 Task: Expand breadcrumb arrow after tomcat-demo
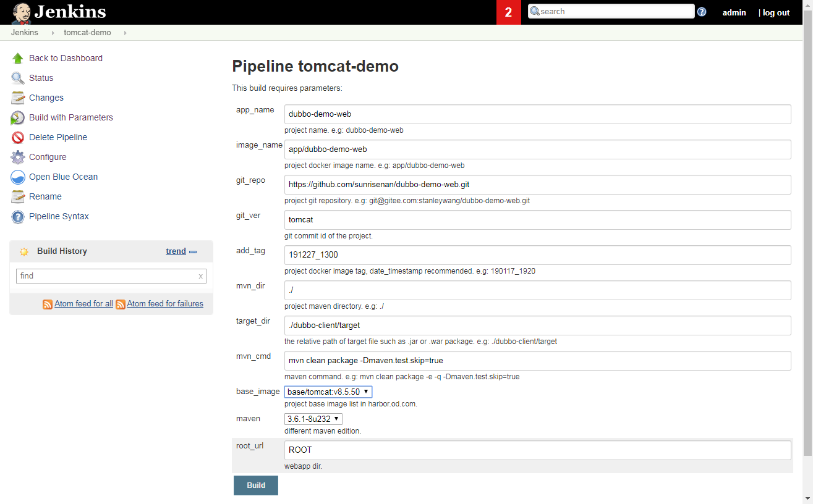pyautogui.click(x=126, y=33)
